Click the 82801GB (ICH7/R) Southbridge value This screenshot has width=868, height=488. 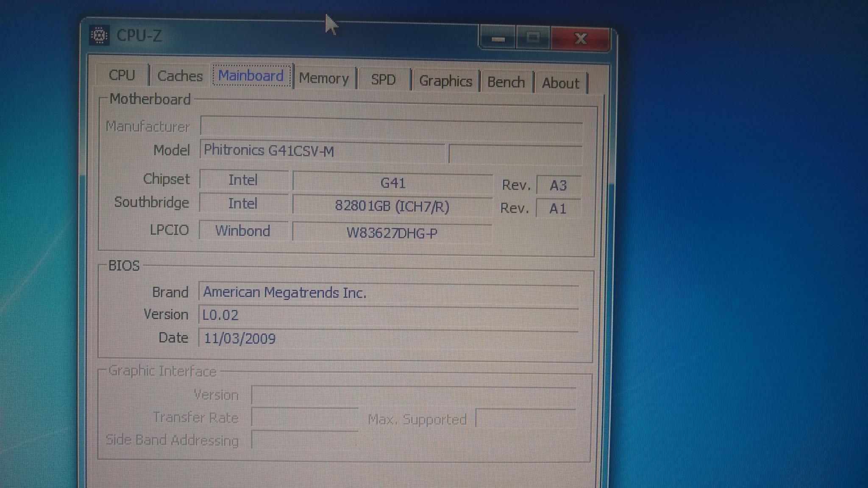click(x=392, y=207)
